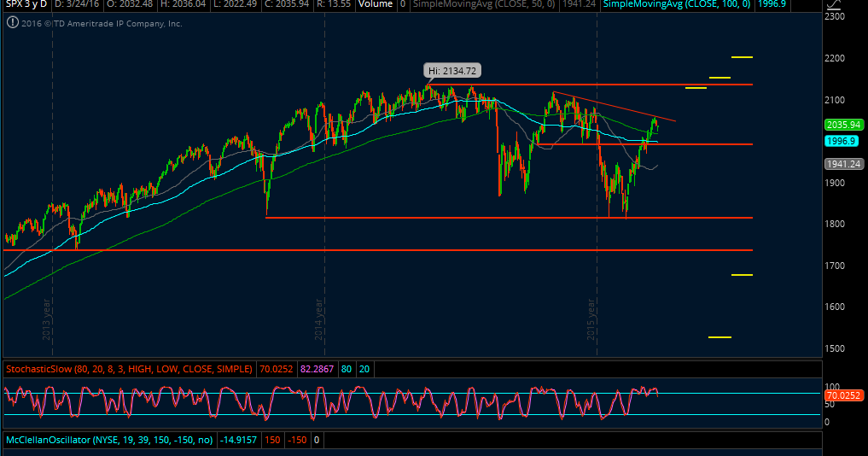Click the cyan 1996.9 axis price bubble
This screenshot has height=456, width=868.
[841, 141]
